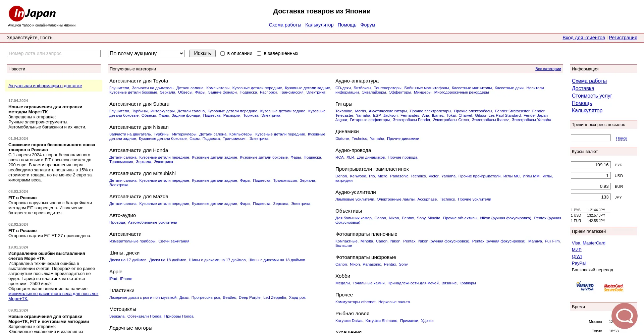
Task: Click Катушки Shimano link
Action: pyautogui.click(x=381, y=321)
